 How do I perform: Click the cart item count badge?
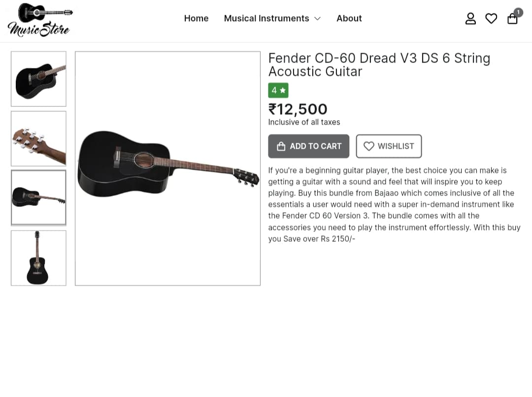[x=518, y=12]
